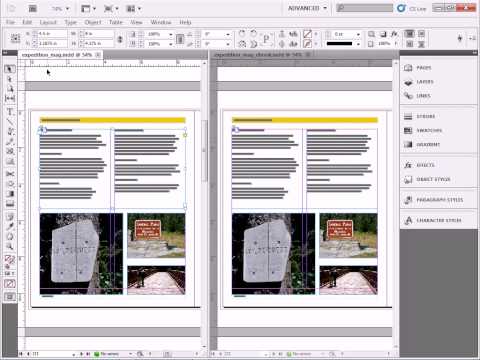Open the Layout menu
This screenshot has height=360, width=480.
[48, 22]
